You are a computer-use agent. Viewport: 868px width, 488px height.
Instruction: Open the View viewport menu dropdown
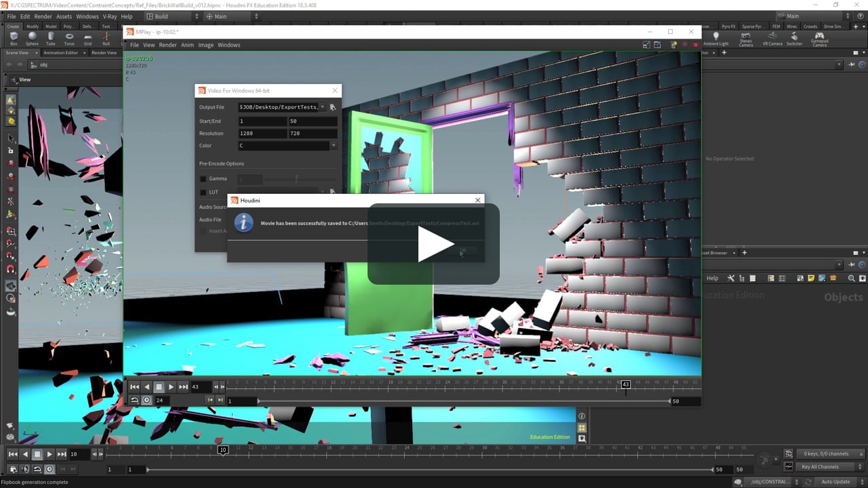[x=25, y=79]
